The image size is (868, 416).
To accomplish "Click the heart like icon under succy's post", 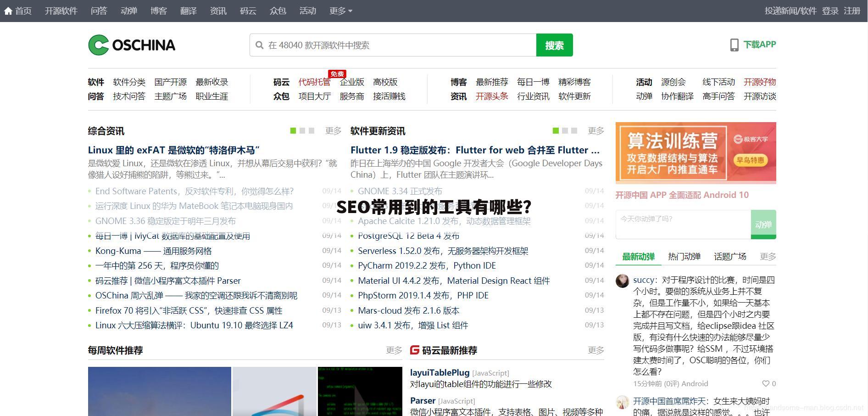I will (765, 383).
